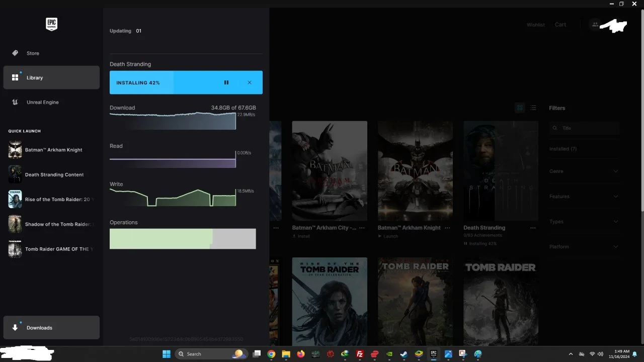Open Batman Arkham Knight cover art
The width and height of the screenshot is (644, 362).
tap(415, 171)
